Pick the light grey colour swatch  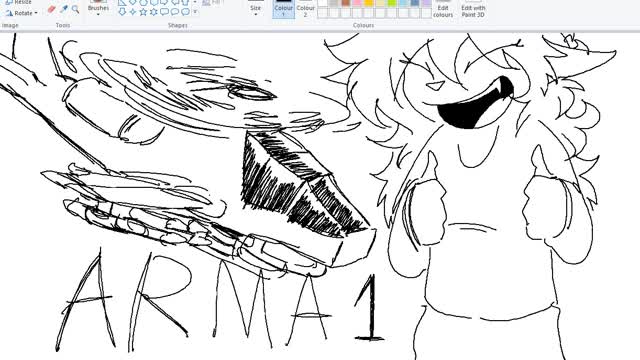(x=334, y=2)
